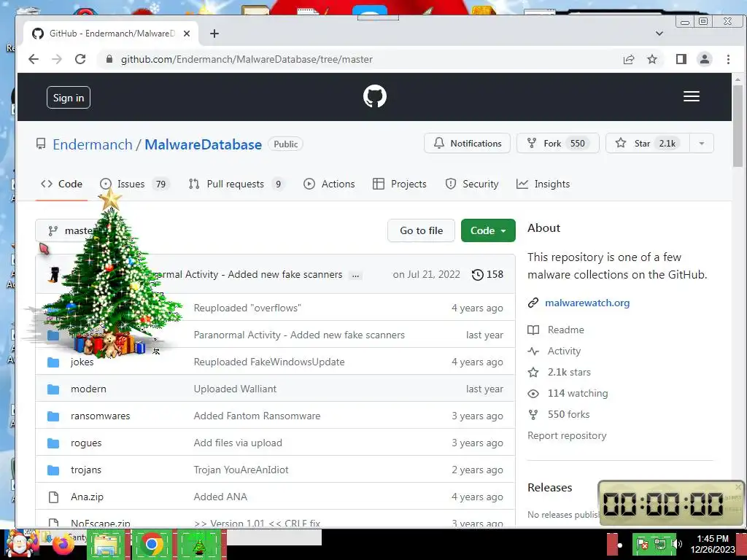Expand the tab search chevron
The height and width of the screenshot is (560, 747).
659,34
